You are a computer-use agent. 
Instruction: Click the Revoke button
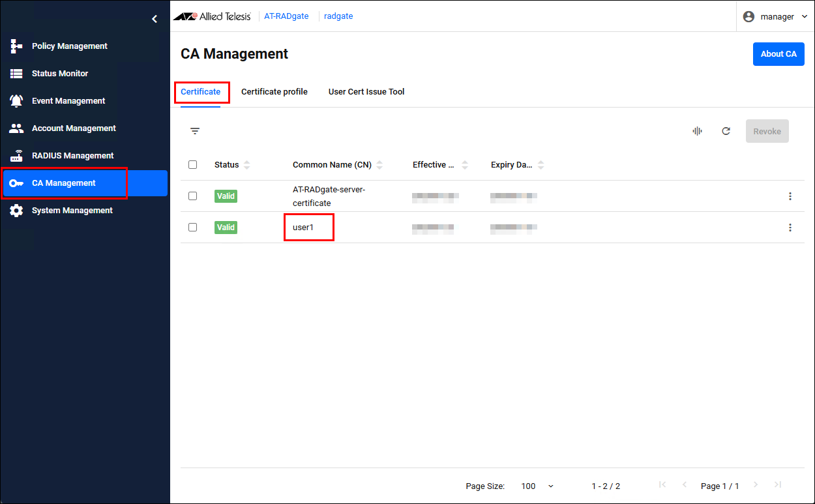click(767, 131)
